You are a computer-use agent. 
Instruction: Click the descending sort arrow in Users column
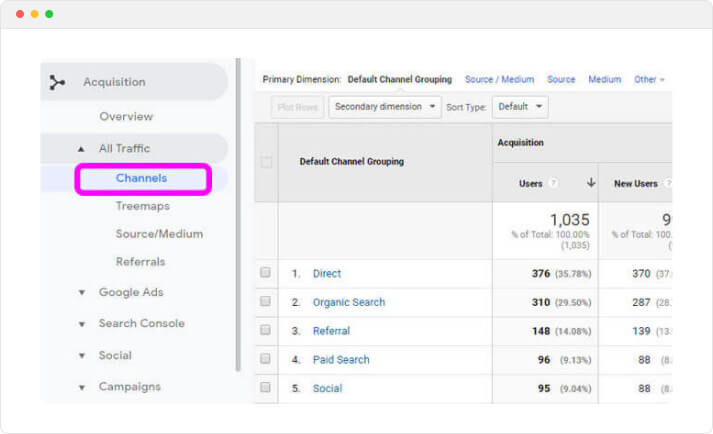tap(591, 183)
